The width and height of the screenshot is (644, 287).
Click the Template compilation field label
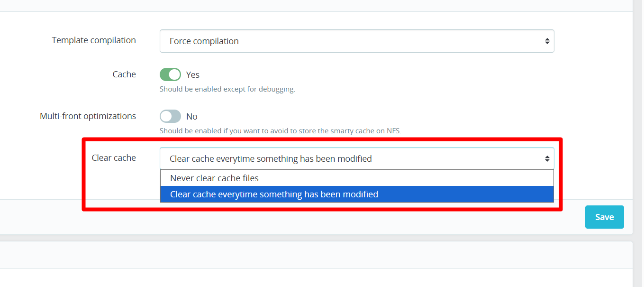[x=94, y=40]
